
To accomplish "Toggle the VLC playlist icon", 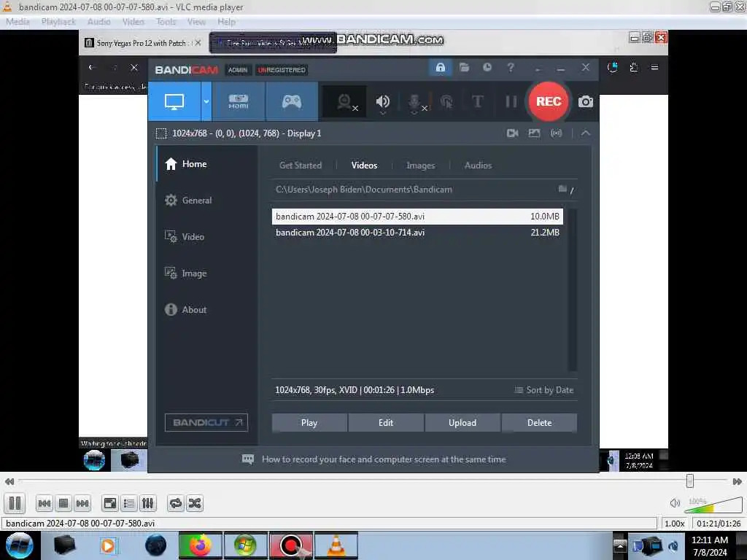I will 129,503.
